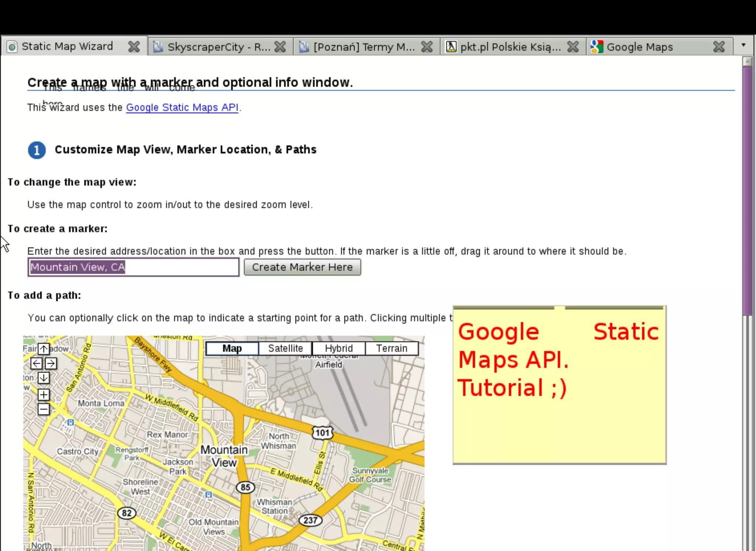Open the Google Static Maps API link
This screenshot has height=551, width=756.
[182, 107]
